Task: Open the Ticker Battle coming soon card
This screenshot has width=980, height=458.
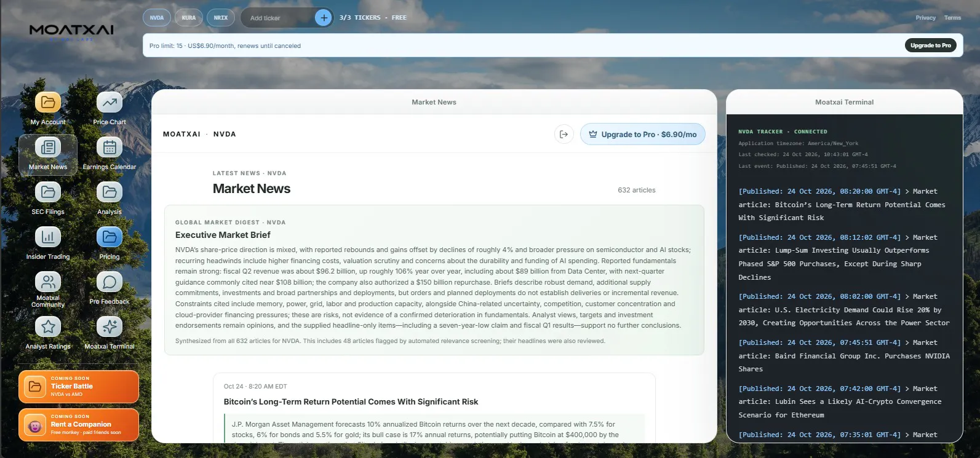Action: click(x=79, y=387)
